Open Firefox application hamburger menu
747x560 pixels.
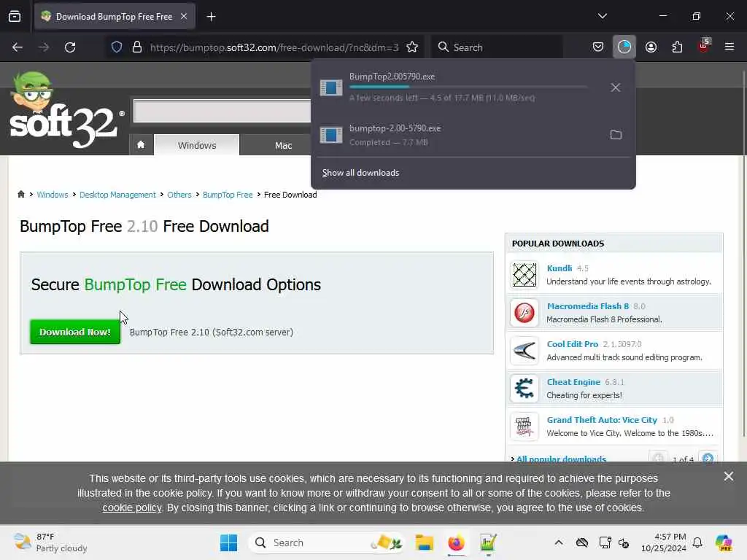point(729,47)
